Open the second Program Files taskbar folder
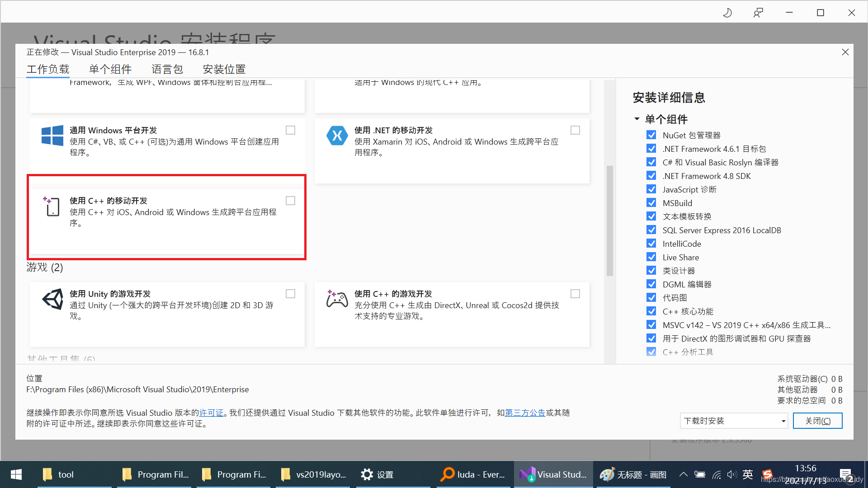868x488 pixels. click(x=234, y=474)
